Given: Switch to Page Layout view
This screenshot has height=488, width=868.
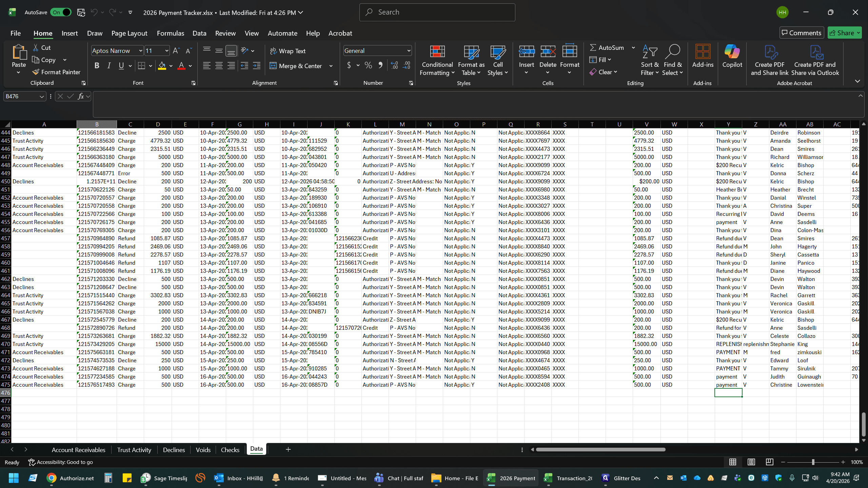Looking at the screenshot, I should click(x=751, y=462).
